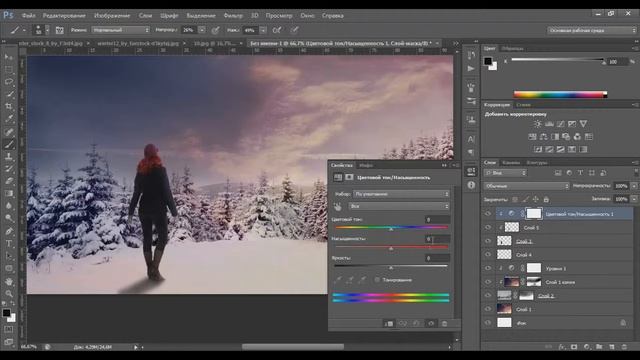Hide the Слой 1 копия layer
This screenshot has height=360, width=640.
point(488,282)
